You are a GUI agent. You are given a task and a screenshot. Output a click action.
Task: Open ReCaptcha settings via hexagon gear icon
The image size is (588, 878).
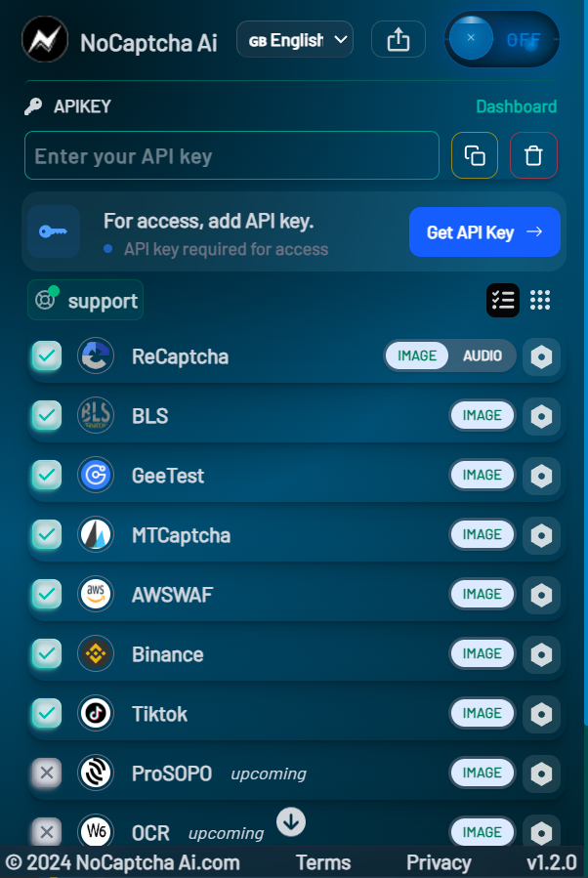pyautogui.click(x=541, y=356)
